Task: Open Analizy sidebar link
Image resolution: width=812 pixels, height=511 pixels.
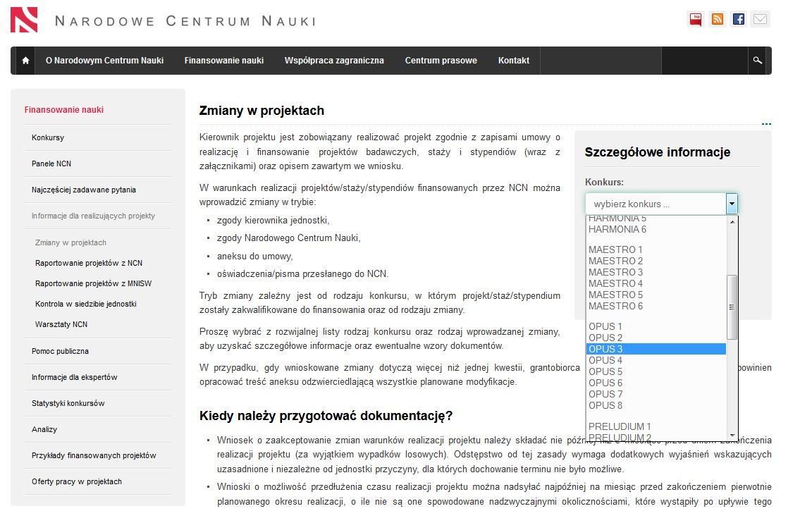Action: click(x=44, y=430)
